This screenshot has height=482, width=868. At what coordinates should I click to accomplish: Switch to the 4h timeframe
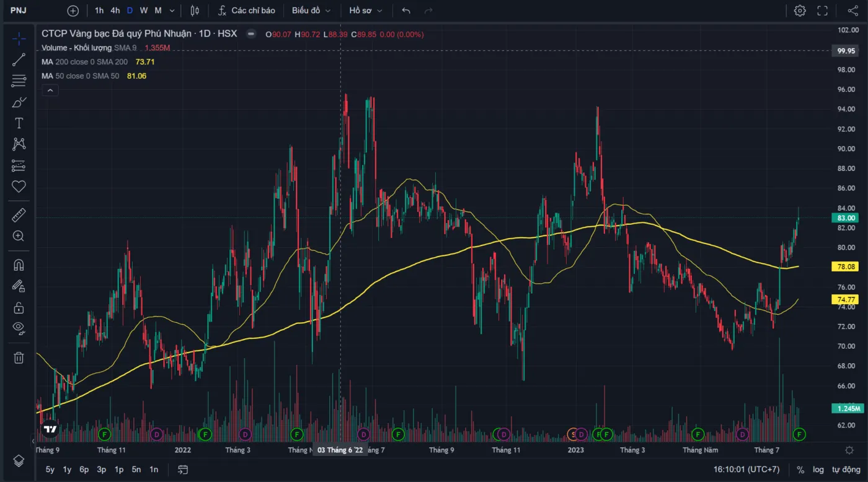115,11
